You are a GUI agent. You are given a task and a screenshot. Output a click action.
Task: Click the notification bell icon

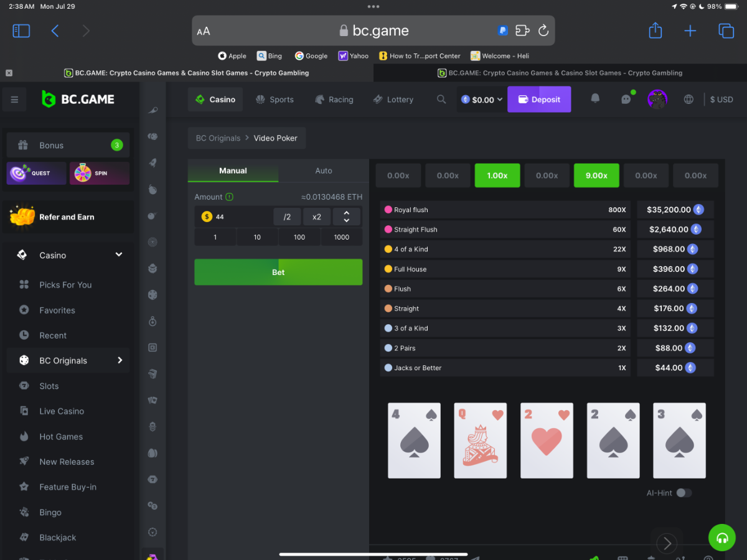595,99
